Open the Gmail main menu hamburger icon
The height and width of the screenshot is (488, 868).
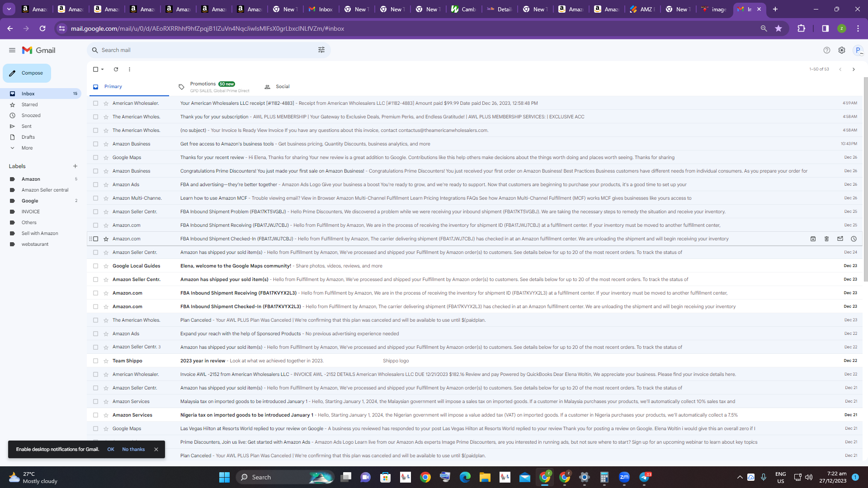click(x=12, y=50)
